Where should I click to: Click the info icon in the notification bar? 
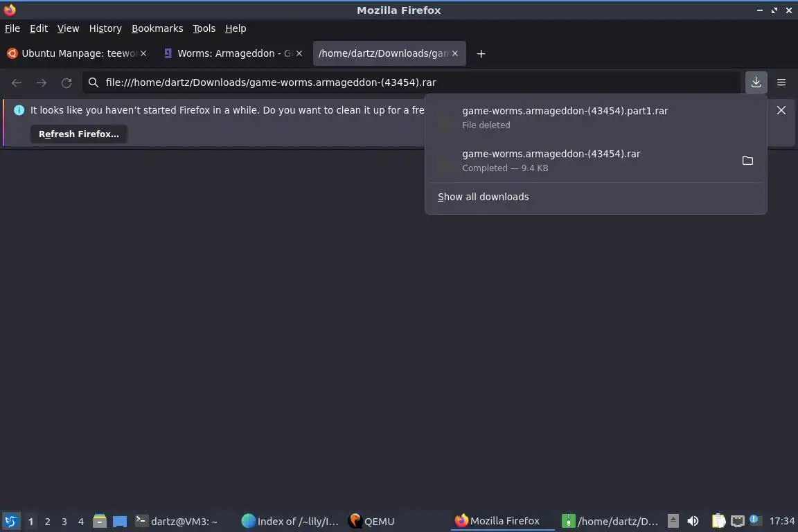pos(19,110)
